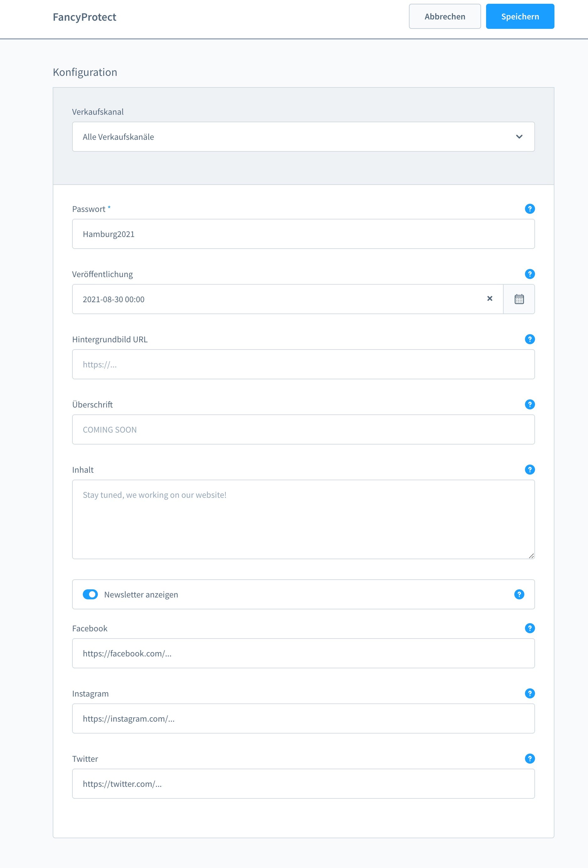Cancel changes via Abbrechen button
Screen dimensions: 588x868
445,16
